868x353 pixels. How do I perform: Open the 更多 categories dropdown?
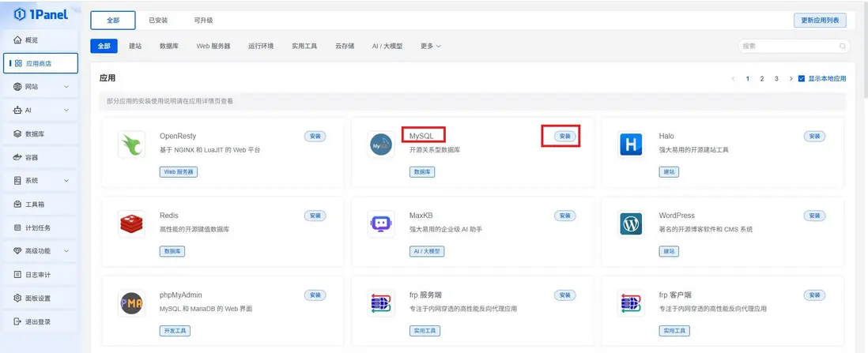click(x=430, y=46)
